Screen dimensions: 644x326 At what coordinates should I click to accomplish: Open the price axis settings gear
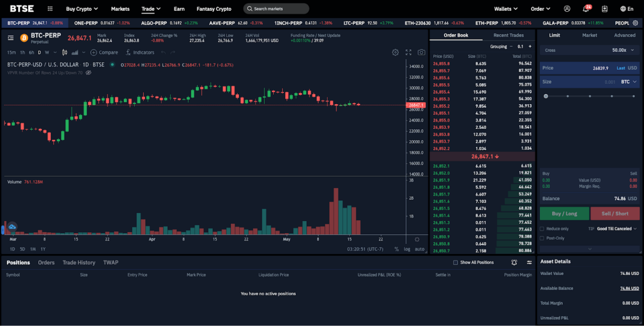[x=417, y=240]
